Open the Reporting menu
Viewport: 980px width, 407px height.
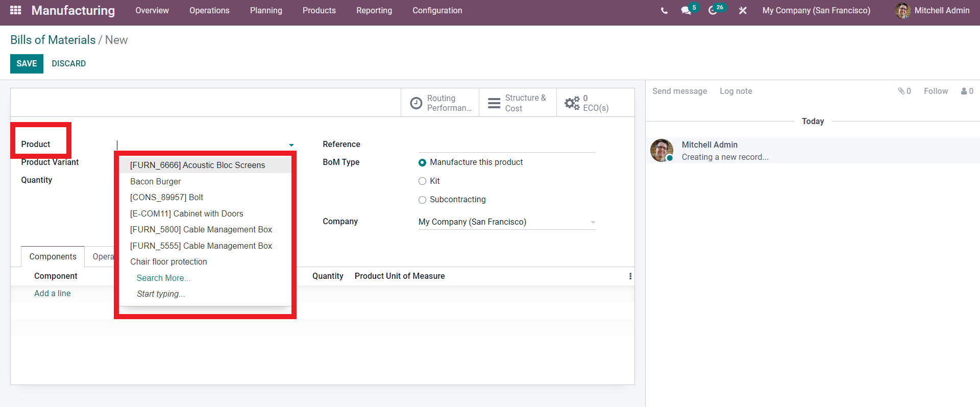click(374, 10)
